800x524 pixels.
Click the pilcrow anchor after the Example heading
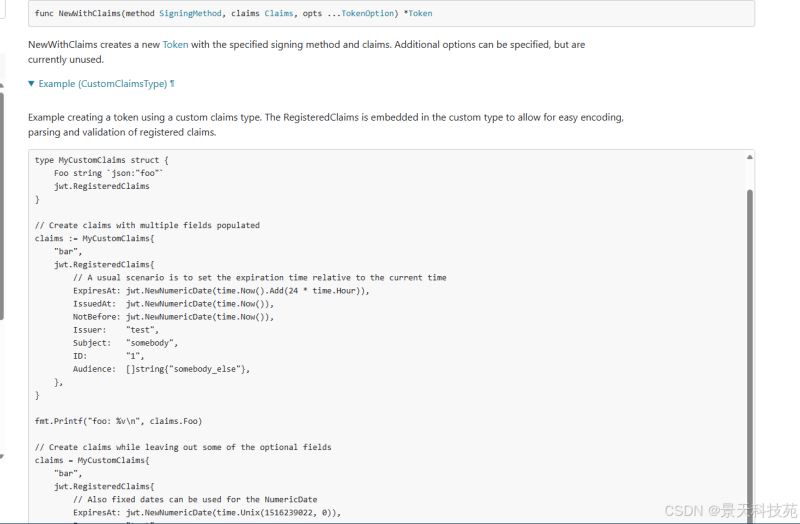tap(172, 84)
